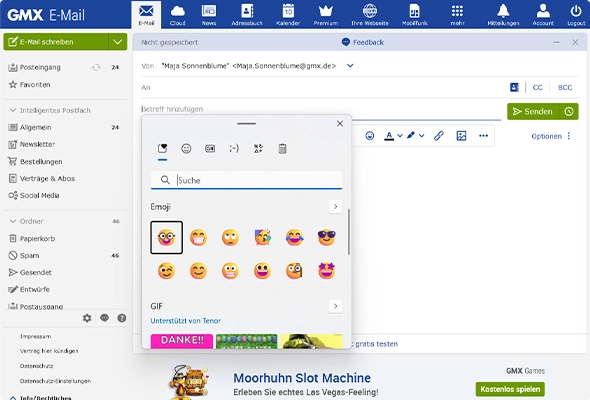Add BCC recipients field

click(565, 87)
